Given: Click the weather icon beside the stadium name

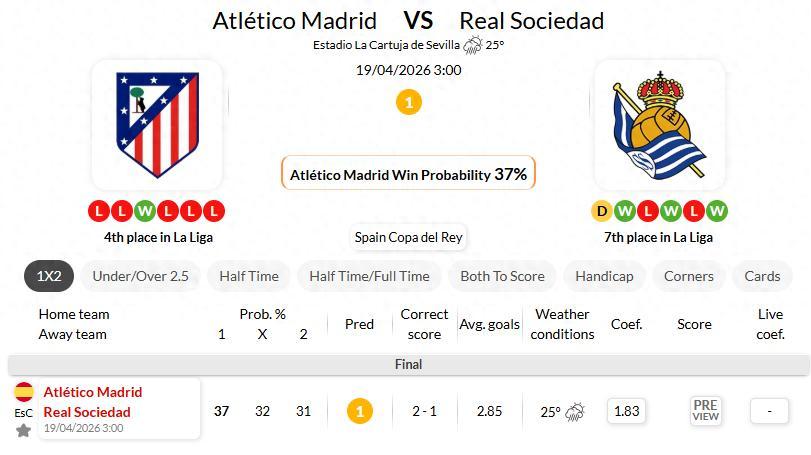Looking at the screenshot, I should click(472, 45).
